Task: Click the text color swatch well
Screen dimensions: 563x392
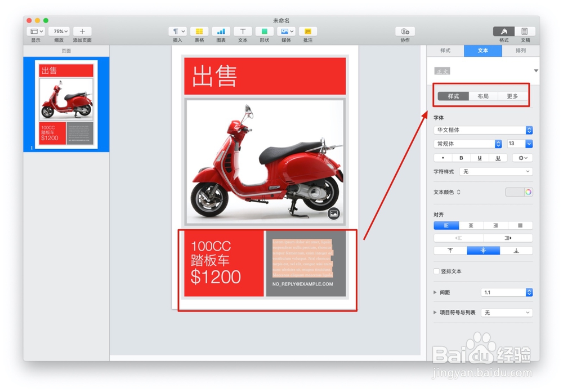Action: 515,192
